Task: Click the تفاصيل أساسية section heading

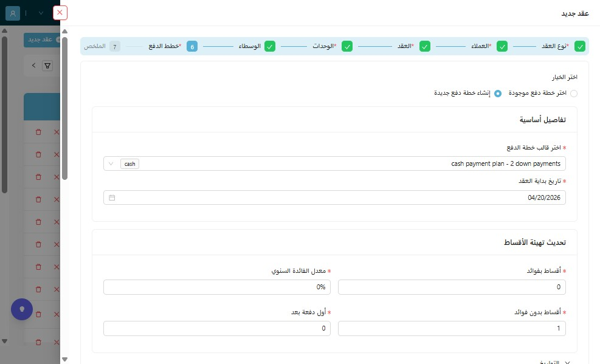Action: 543,120
